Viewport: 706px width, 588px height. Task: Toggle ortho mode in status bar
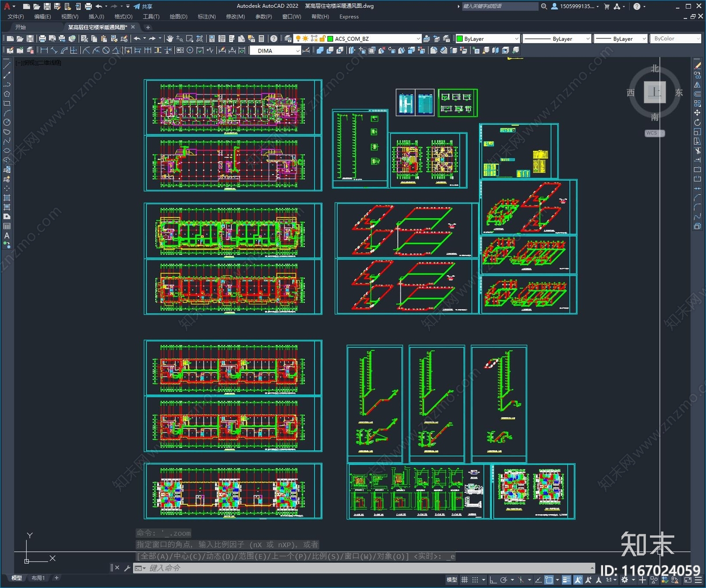(x=493, y=580)
